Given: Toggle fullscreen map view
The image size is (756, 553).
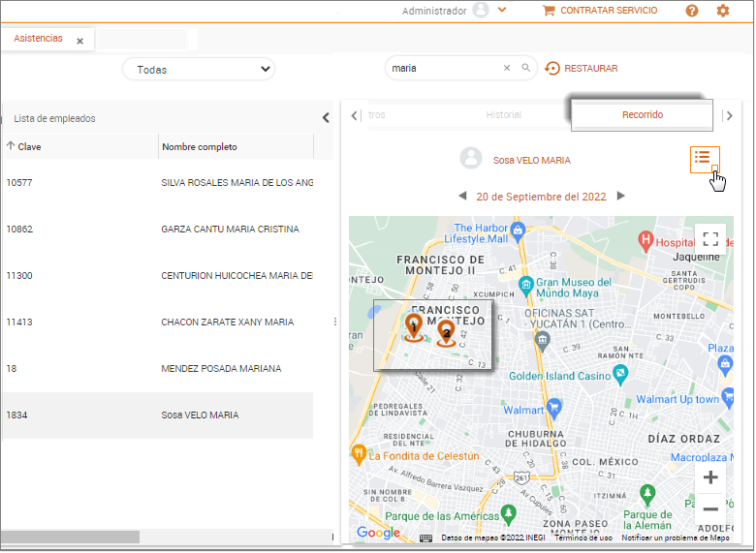Looking at the screenshot, I should pyautogui.click(x=710, y=239).
